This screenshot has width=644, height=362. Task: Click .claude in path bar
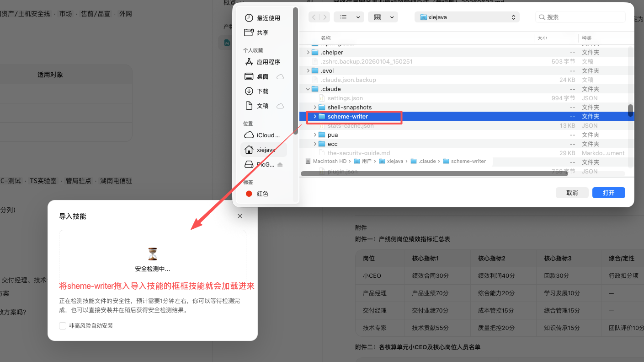pyautogui.click(x=423, y=161)
